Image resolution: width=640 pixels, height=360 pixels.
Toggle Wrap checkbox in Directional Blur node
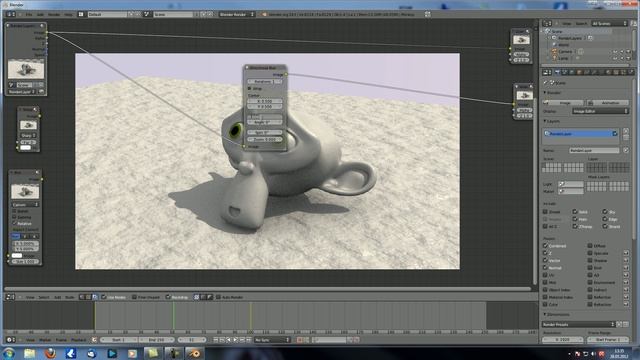coord(250,88)
